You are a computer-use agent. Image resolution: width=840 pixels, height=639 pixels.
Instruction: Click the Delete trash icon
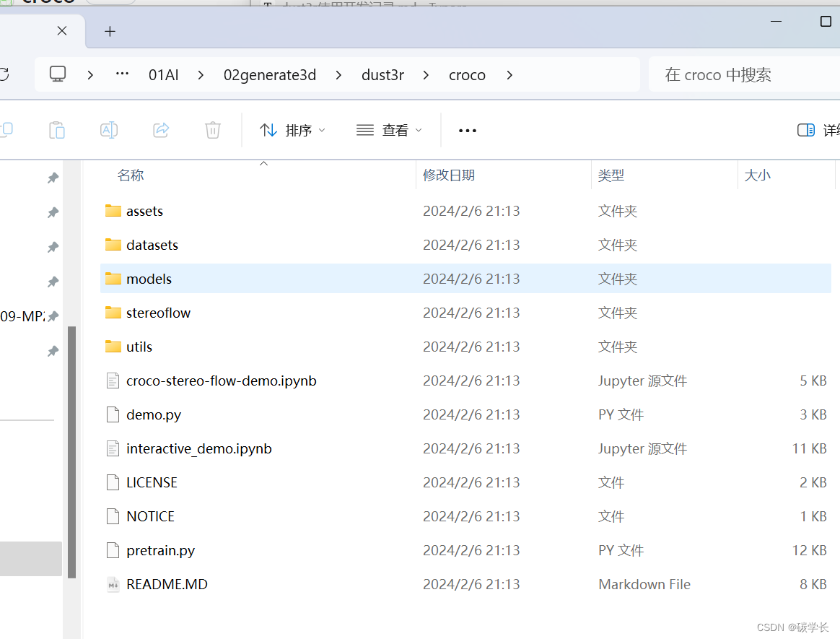(212, 130)
